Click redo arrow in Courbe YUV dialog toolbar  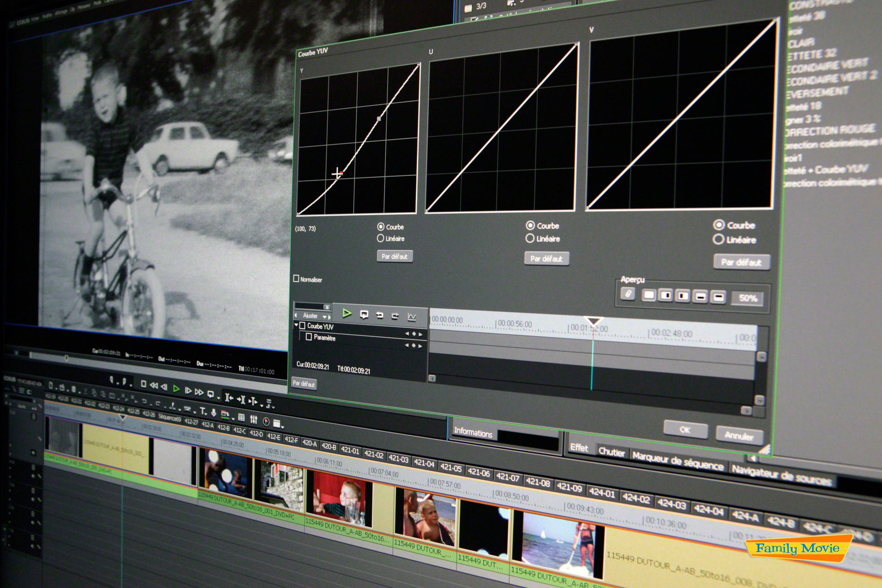click(x=395, y=316)
